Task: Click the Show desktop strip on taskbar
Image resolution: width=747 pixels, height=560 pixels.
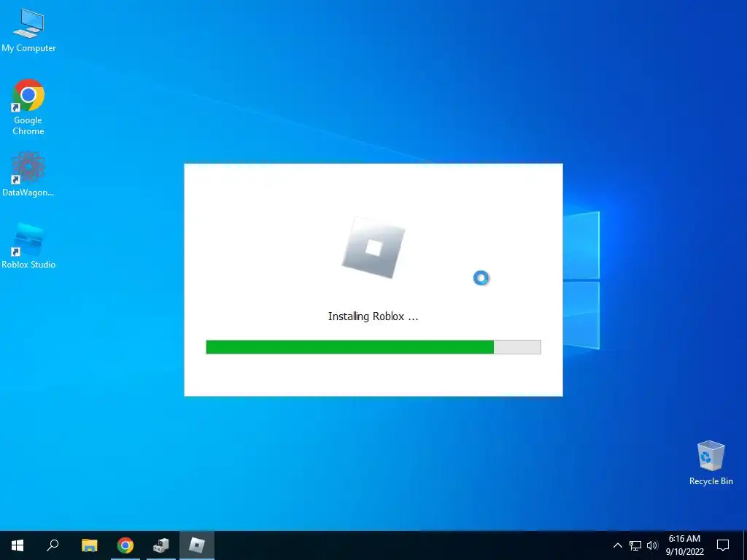Action: pos(744,545)
